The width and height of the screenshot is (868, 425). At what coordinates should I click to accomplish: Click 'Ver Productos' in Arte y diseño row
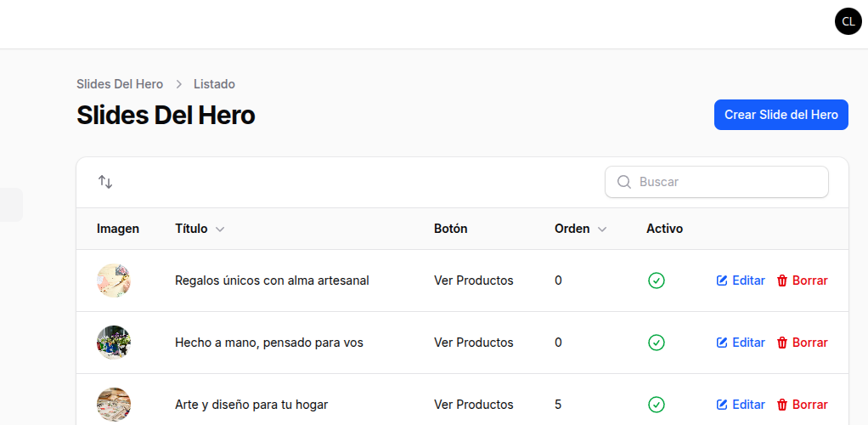click(x=473, y=405)
